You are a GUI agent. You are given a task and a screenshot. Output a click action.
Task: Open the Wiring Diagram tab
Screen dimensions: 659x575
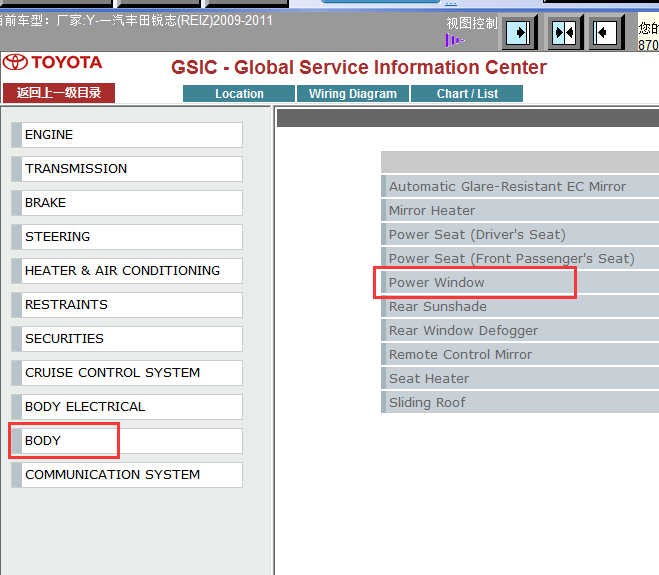(353, 93)
